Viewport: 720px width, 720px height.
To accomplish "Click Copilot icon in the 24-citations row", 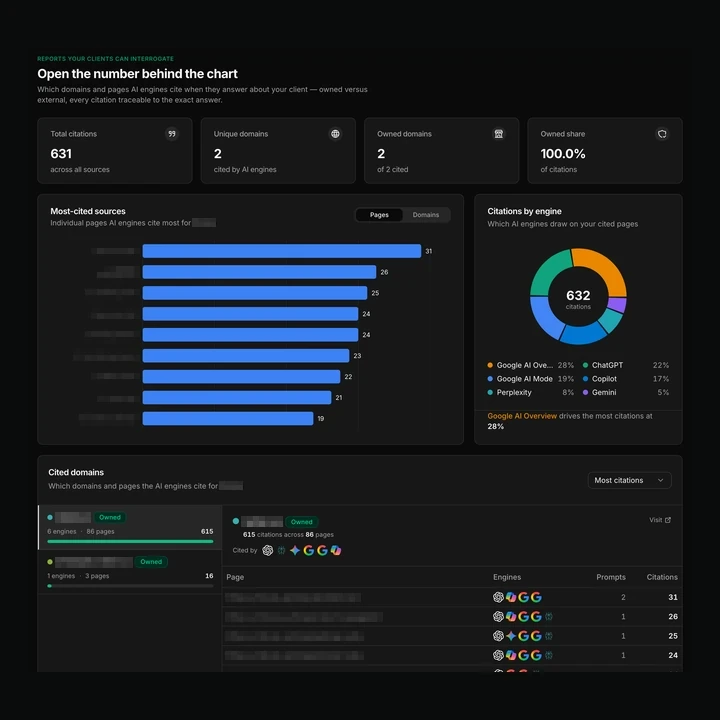I will (x=511, y=655).
